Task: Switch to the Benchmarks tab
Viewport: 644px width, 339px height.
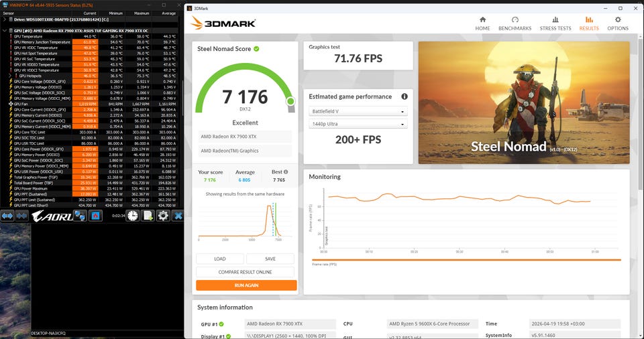Action: (515, 24)
